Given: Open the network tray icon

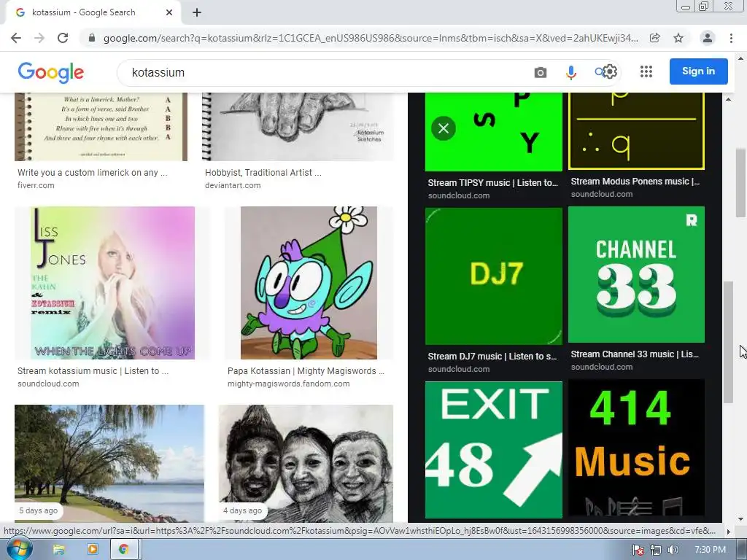Looking at the screenshot, I should (656, 550).
